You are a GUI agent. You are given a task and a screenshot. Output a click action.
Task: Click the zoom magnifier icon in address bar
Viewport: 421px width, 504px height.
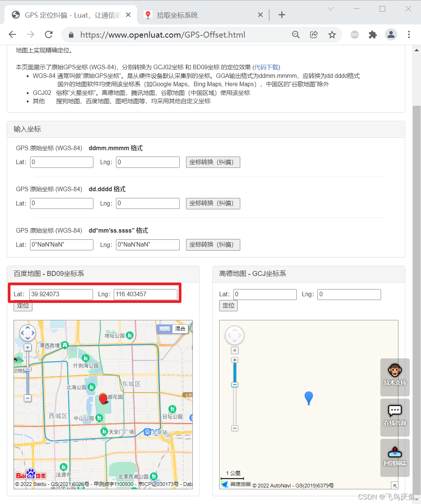[x=296, y=35]
